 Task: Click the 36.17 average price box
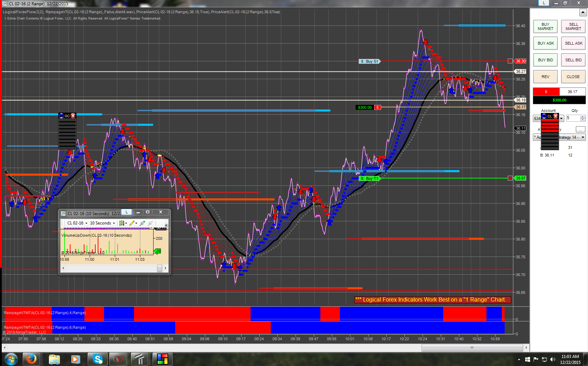[x=573, y=92]
